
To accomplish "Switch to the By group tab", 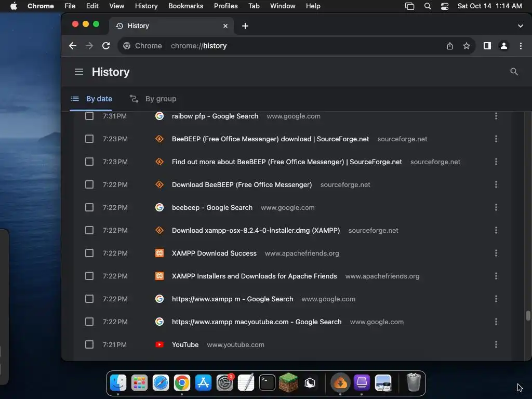I will point(153,99).
